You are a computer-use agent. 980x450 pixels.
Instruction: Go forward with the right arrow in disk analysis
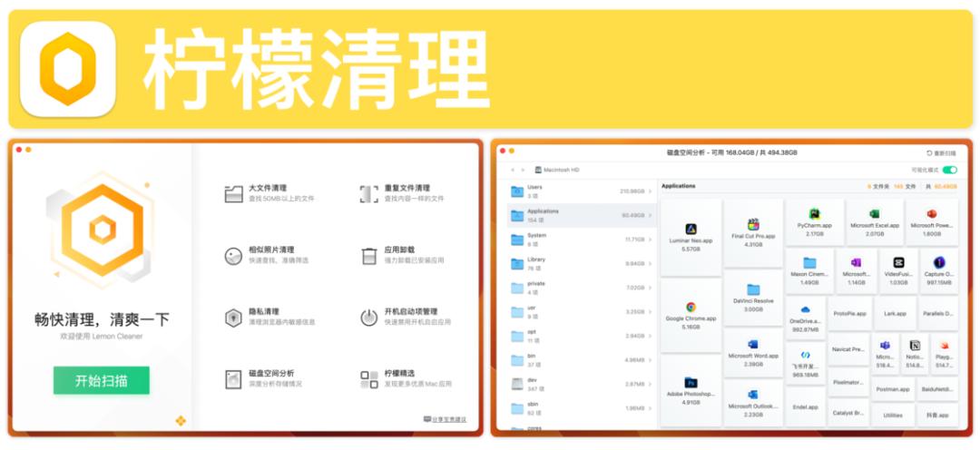pos(524,170)
